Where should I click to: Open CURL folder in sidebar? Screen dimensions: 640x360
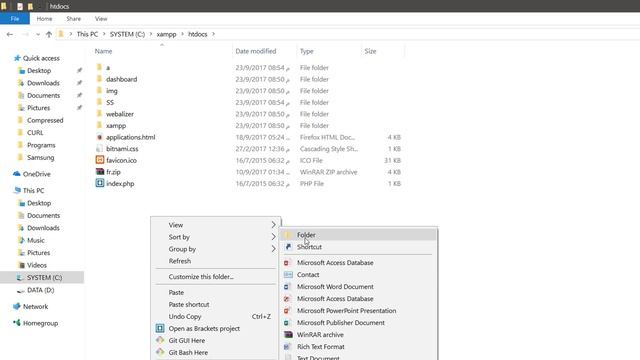[35, 133]
